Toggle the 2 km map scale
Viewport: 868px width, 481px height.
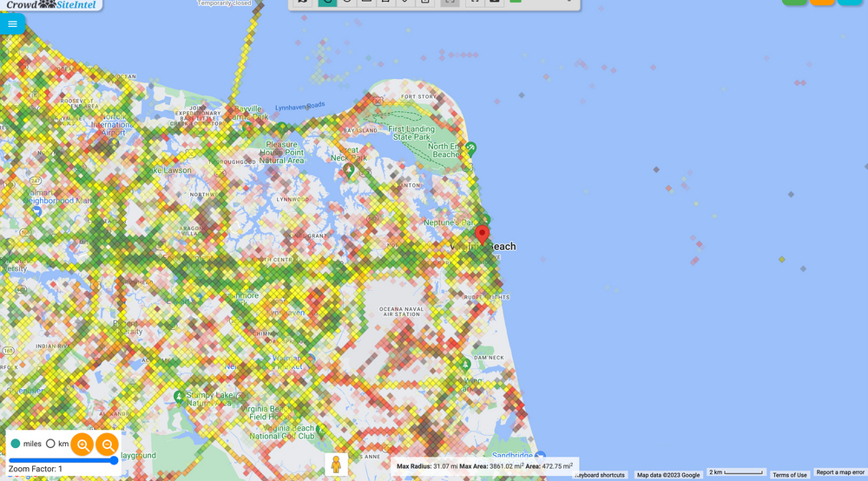coord(736,472)
